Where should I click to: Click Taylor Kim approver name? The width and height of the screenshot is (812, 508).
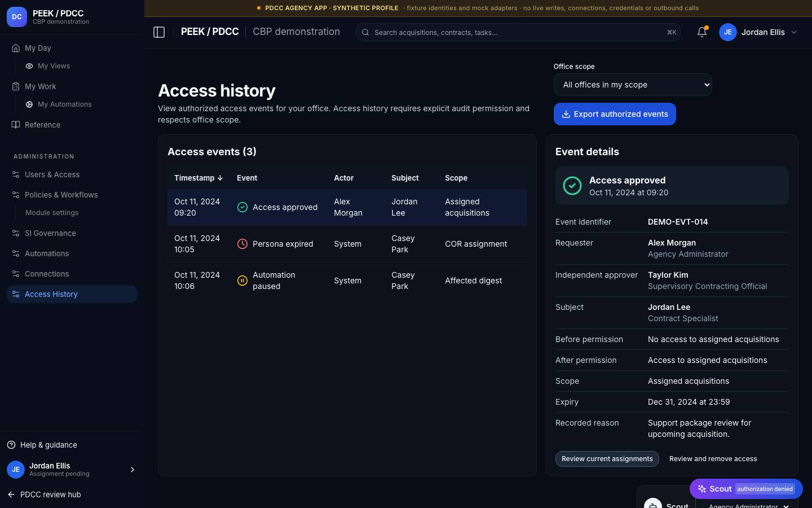[668, 275]
